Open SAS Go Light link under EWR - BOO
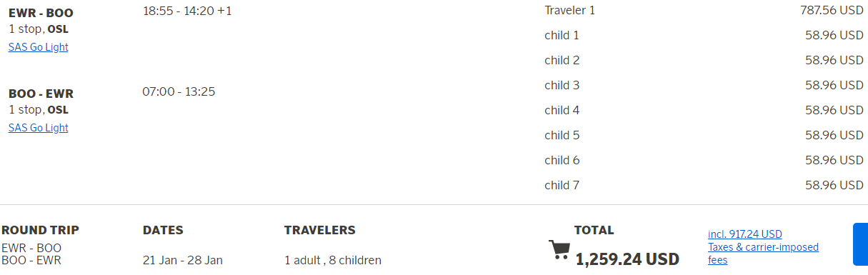868x275 pixels. (39, 47)
